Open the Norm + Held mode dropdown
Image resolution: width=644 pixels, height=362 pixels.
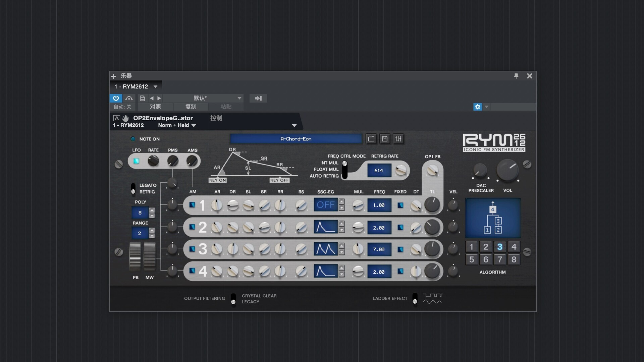194,125
